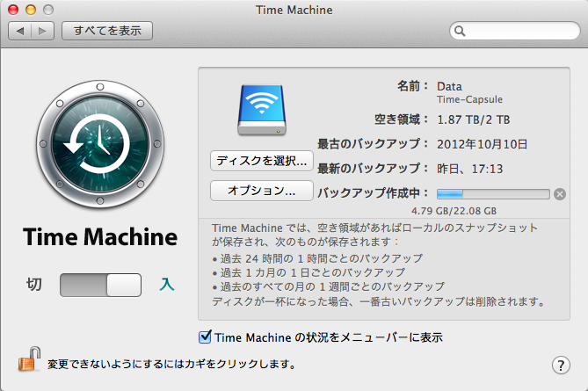Uncheck Time Machine の状況をメニューバーに表示 checkbox
588x391 pixels.
pyautogui.click(x=205, y=337)
